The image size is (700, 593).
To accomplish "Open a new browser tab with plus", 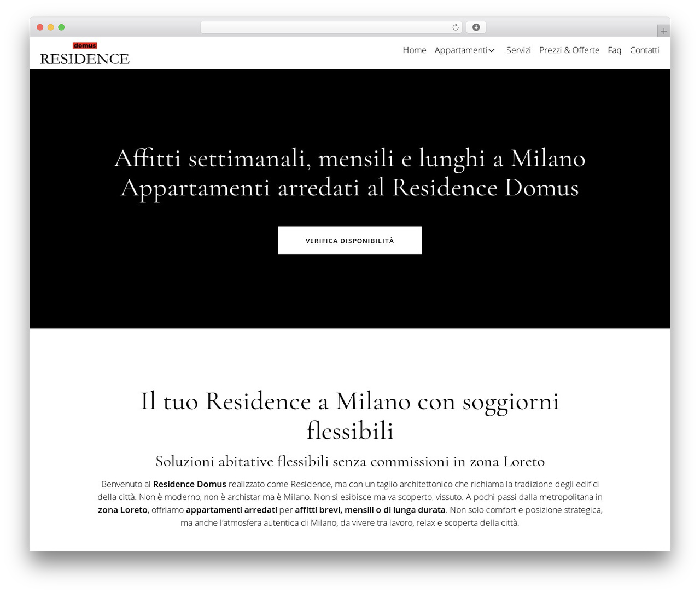I will click(663, 31).
